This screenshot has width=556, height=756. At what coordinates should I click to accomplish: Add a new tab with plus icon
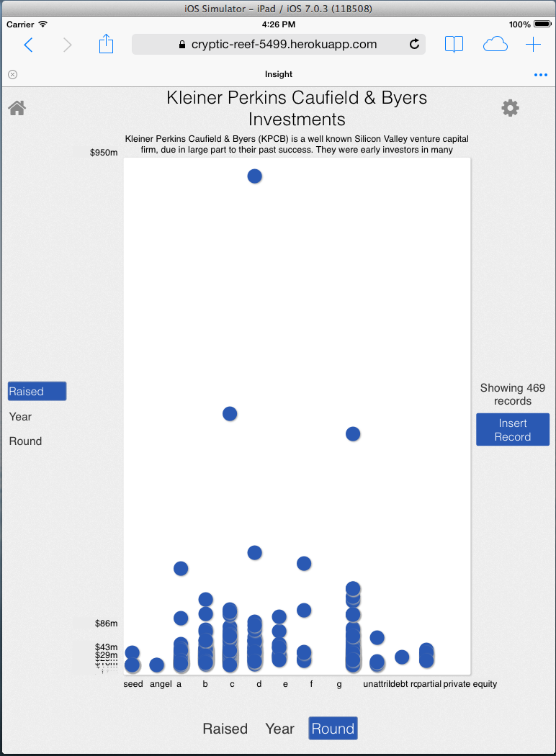pyautogui.click(x=533, y=45)
